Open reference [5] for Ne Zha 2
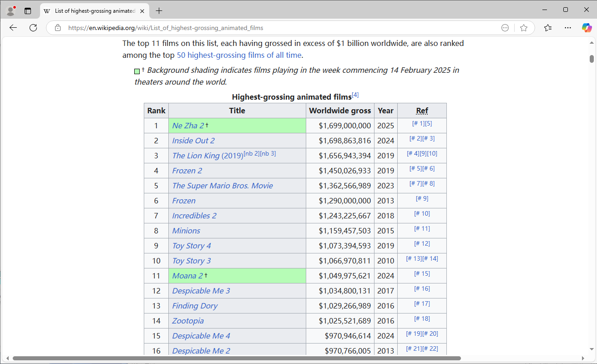This screenshot has width=597, height=364. 428,124
